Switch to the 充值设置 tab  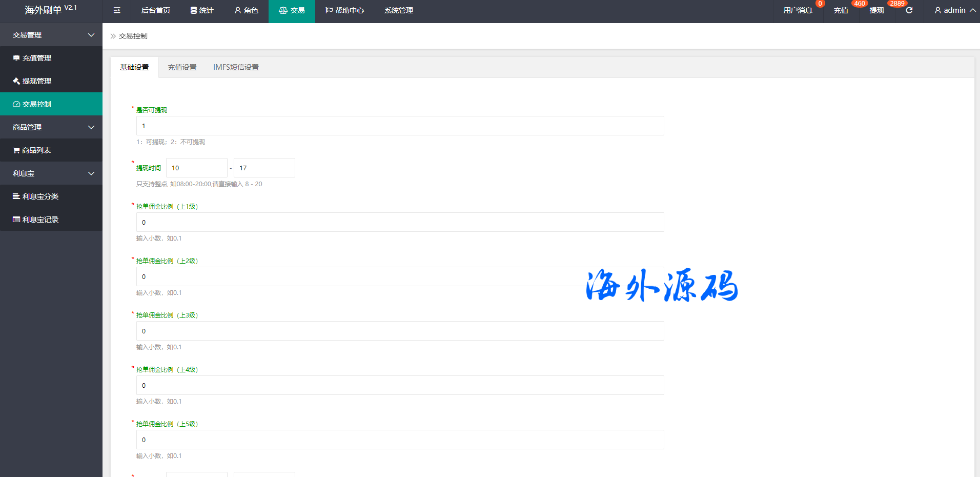point(182,67)
